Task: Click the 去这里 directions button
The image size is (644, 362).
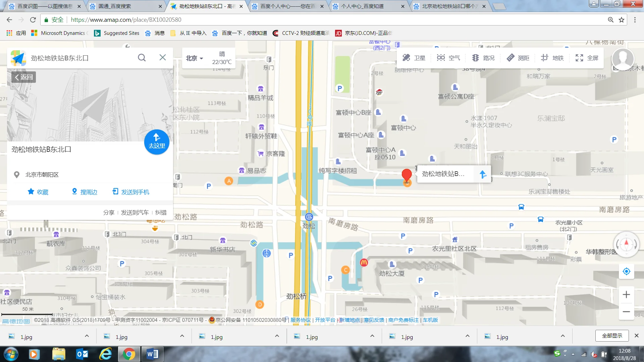Action: pos(156,142)
